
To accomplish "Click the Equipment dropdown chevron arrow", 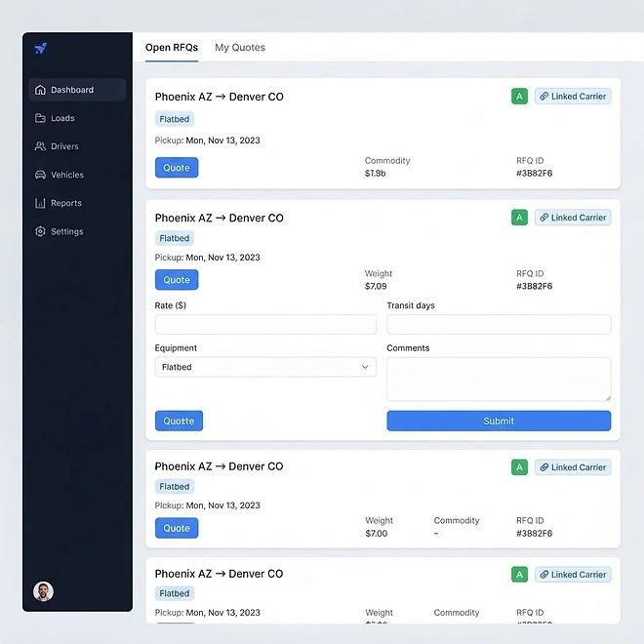I will point(365,367).
